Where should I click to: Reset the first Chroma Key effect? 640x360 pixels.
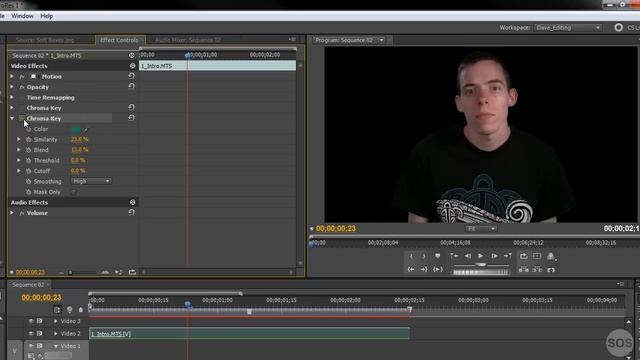tap(131, 107)
